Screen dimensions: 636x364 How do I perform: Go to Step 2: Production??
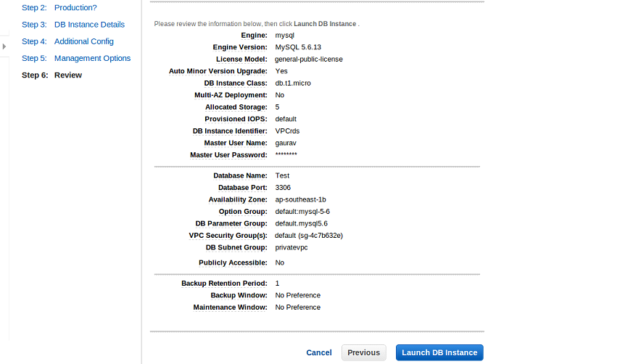coord(59,8)
